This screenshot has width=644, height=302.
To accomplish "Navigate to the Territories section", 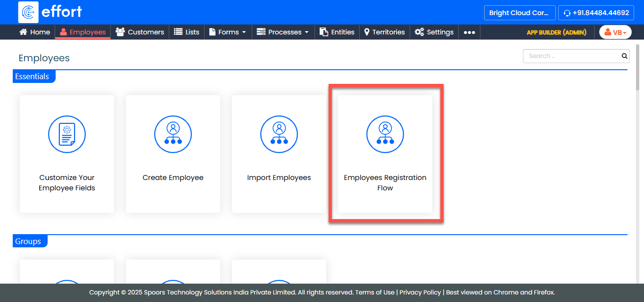I will pyautogui.click(x=384, y=32).
